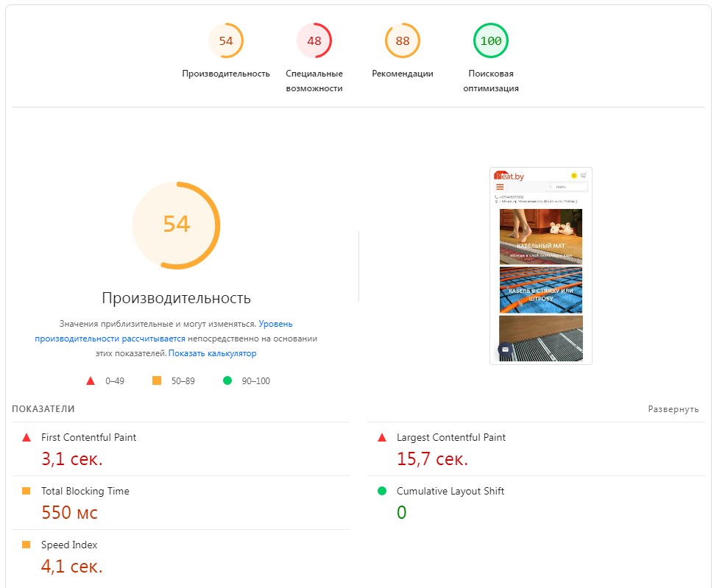This screenshot has width=714, height=588.
Task: Select the Специальные возможности gauge showing 48
Action: pyautogui.click(x=314, y=41)
